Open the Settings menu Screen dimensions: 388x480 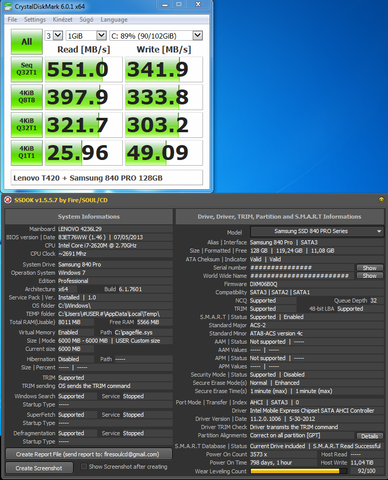[35, 20]
